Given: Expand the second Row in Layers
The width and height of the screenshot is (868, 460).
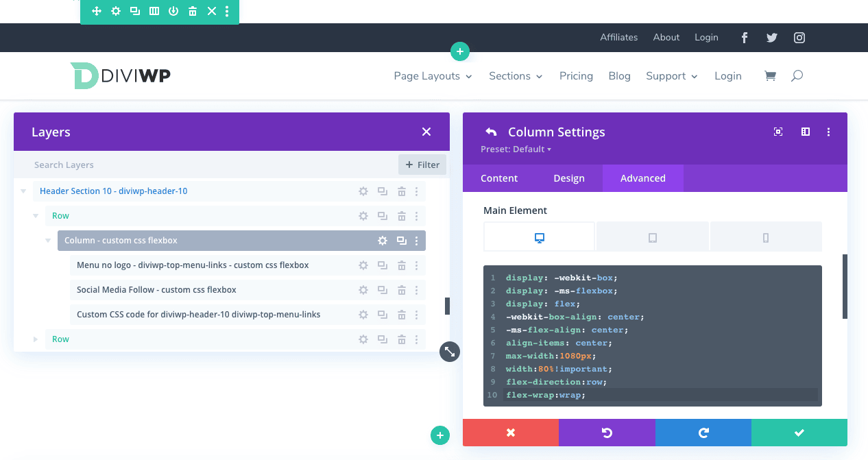Looking at the screenshot, I should coord(36,339).
